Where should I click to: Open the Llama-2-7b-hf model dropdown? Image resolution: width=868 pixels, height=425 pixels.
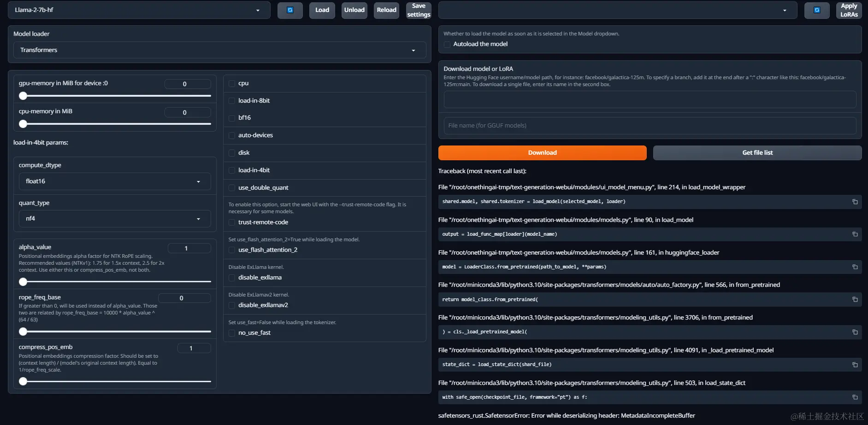[139, 10]
